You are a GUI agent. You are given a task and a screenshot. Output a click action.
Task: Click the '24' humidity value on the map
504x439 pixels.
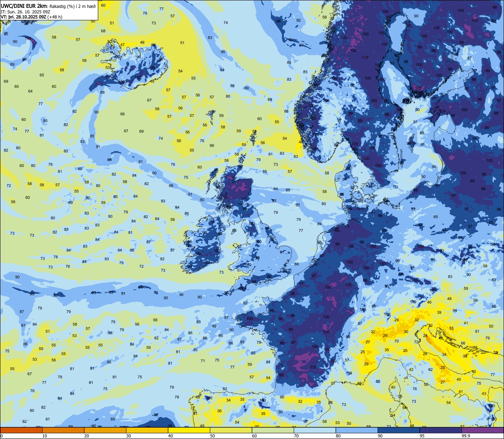tap(425, 336)
